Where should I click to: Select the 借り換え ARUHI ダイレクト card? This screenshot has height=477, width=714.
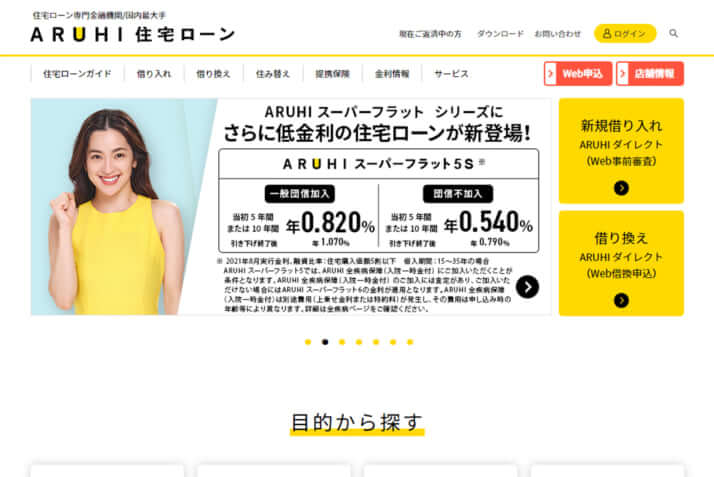tap(621, 263)
